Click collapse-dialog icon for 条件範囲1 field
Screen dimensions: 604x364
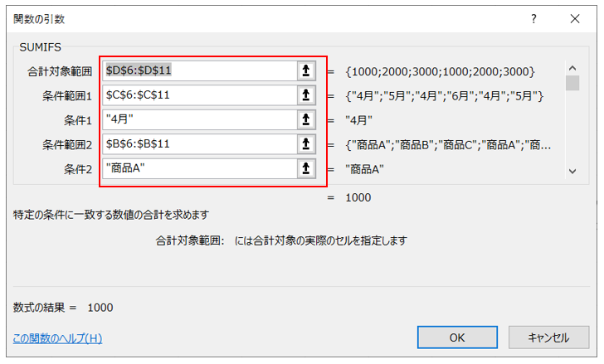point(307,95)
